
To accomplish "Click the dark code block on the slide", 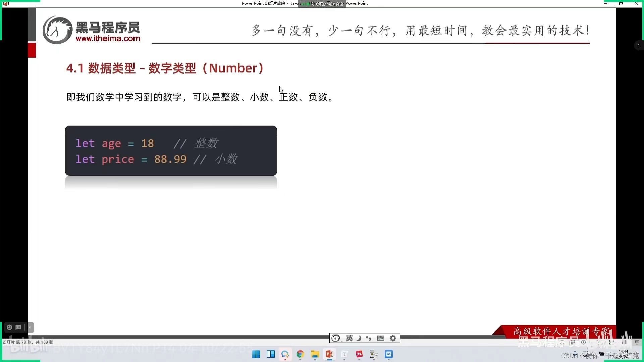I will [171, 151].
